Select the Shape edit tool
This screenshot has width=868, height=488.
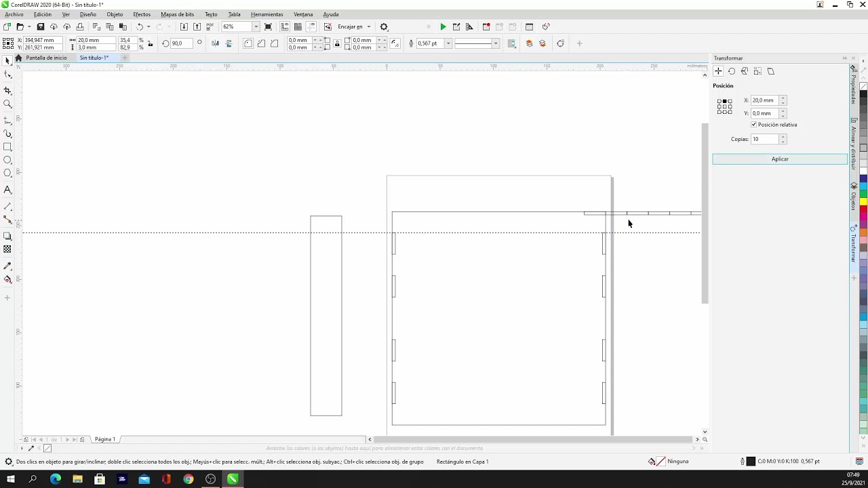[x=7, y=75]
